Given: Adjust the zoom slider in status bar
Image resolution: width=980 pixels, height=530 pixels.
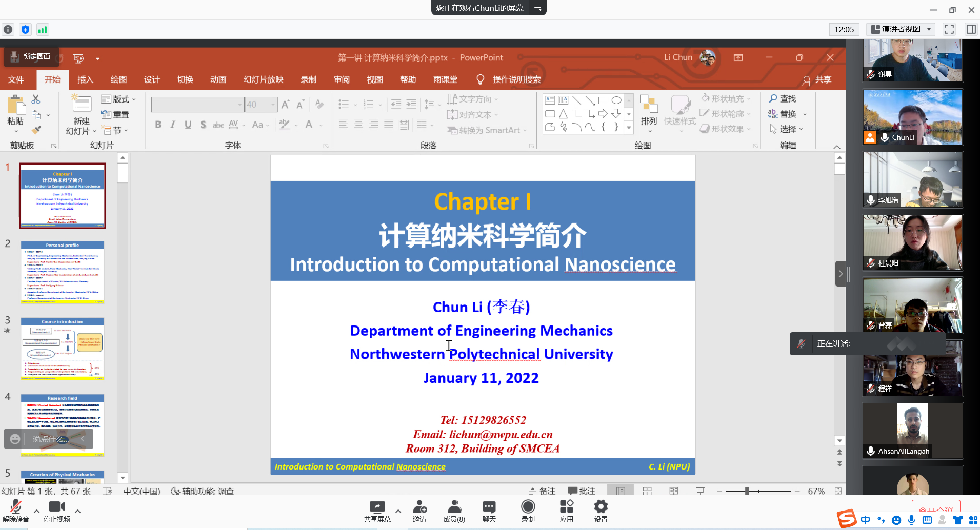Looking at the screenshot, I should tap(747, 491).
